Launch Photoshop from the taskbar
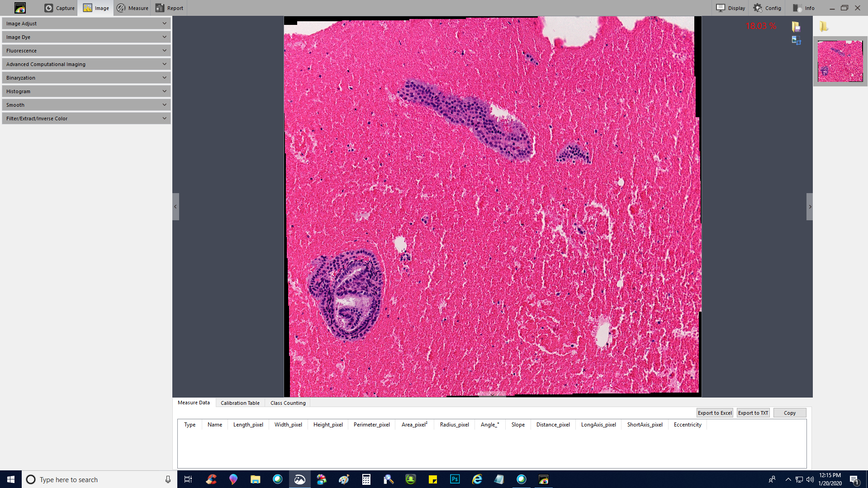Viewport: 868px width, 488px height. 455,479
